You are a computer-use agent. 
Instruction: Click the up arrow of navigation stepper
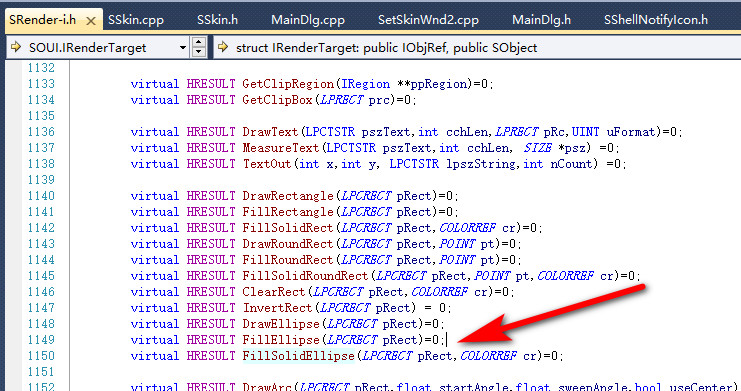point(198,43)
